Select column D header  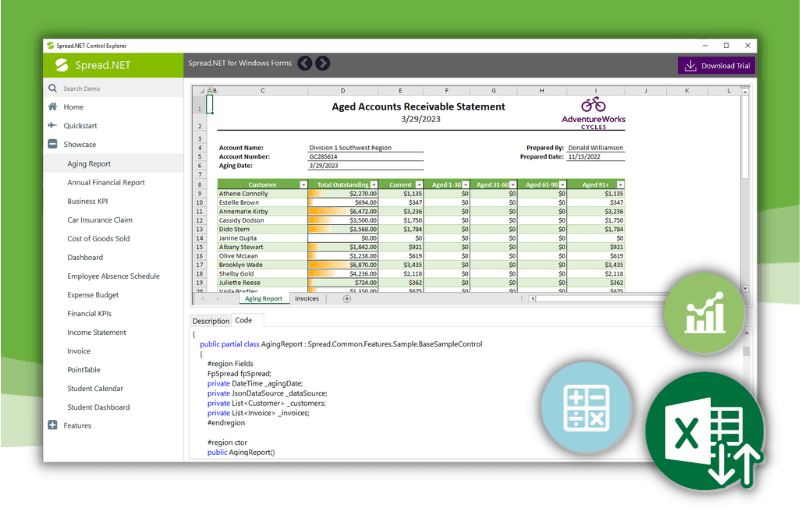tap(343, 90)
